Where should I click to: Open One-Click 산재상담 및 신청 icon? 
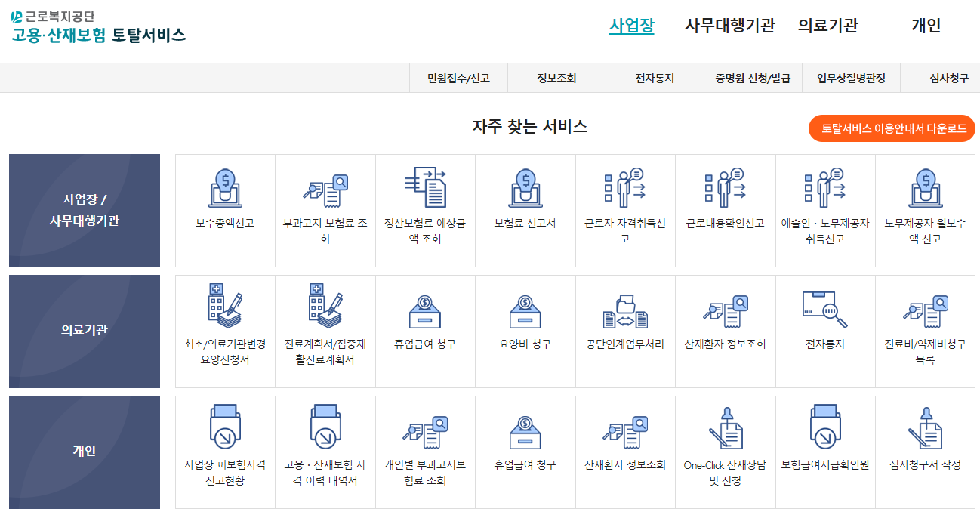coord(725,427)
